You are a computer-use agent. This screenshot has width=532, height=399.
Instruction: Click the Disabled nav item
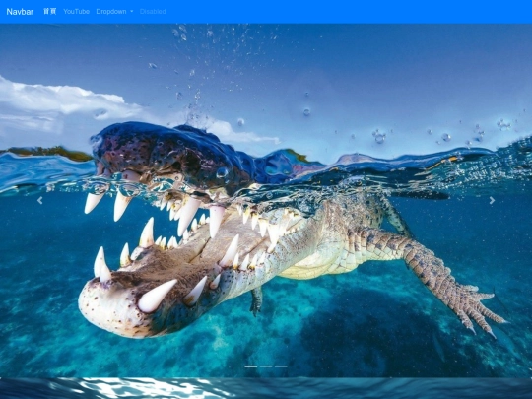click(153, 11)
